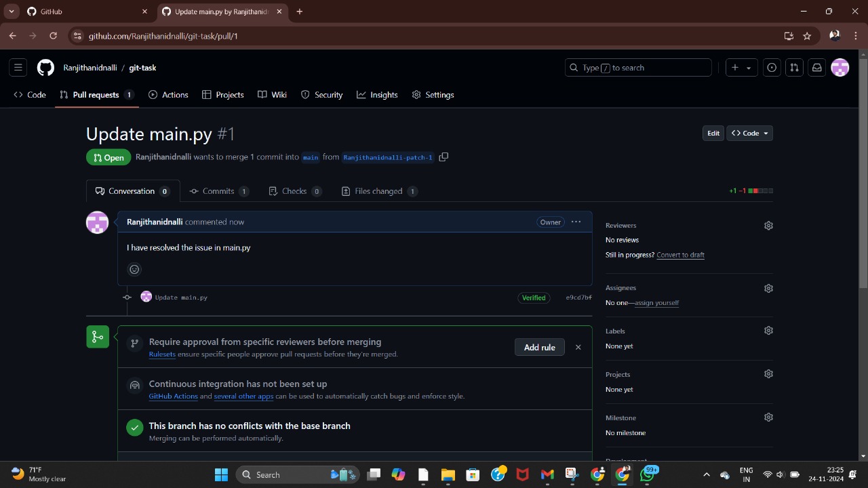Open commit hash e9cd7bf
This screenshot has height=488, width=868.
tap(578, 298)
